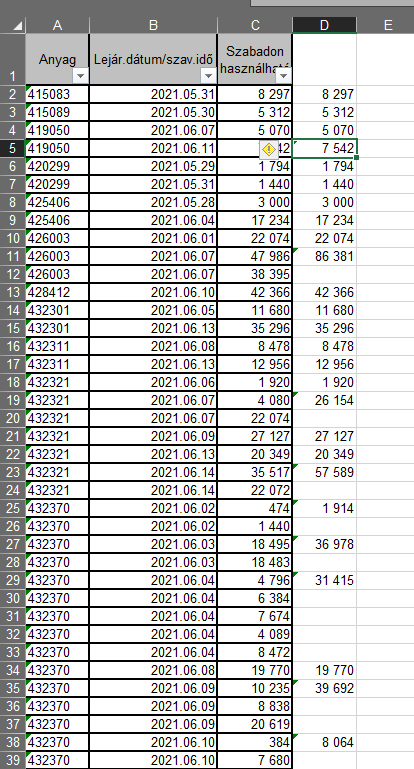The width and height of the screenshot is (414, 769).
Task: Click date cell 2021.05.30
Action: tap(154, 112)
